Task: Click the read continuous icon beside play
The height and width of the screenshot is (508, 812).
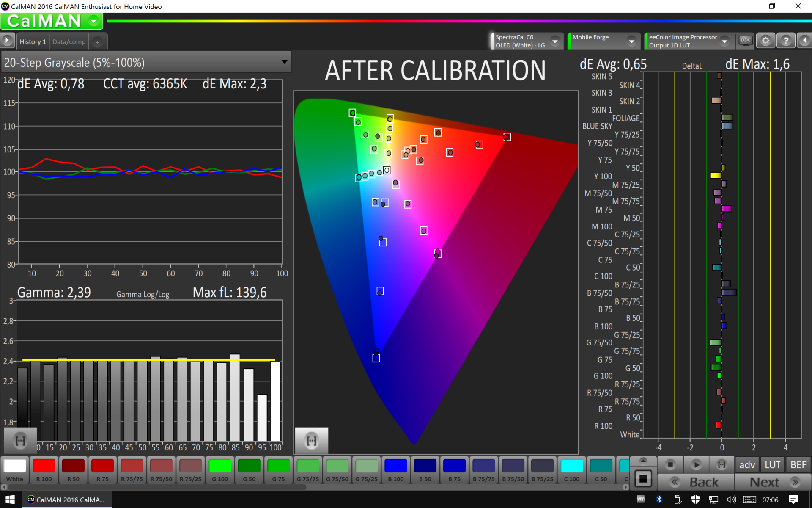Action: point(721,464)
